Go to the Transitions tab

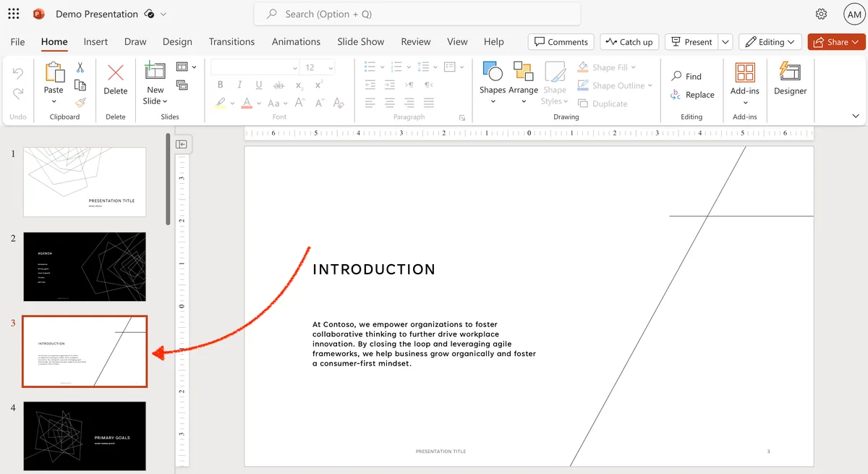pos(231,42)
